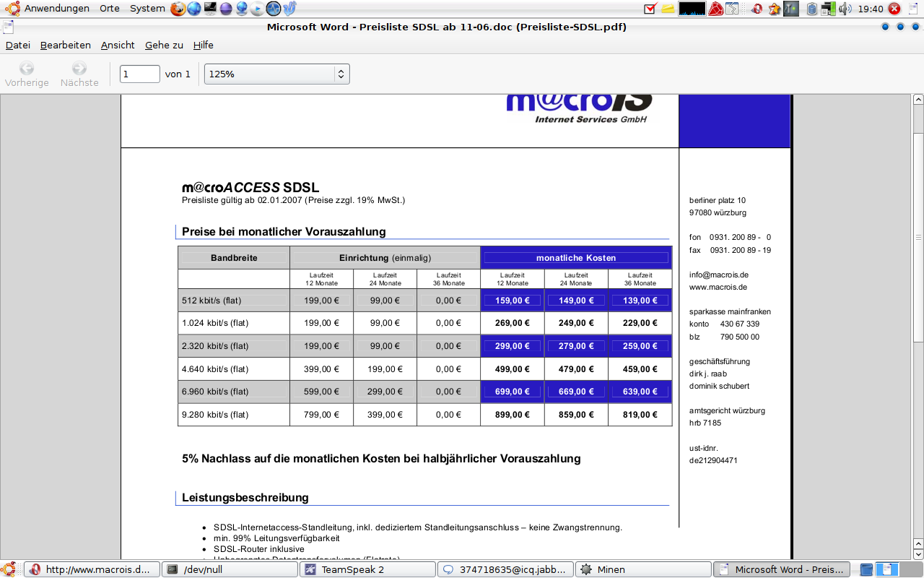Open the 125% zoom dropdown
Image resolution: width=924 pixels, height=578 pixels.
[x=277, y=74]
